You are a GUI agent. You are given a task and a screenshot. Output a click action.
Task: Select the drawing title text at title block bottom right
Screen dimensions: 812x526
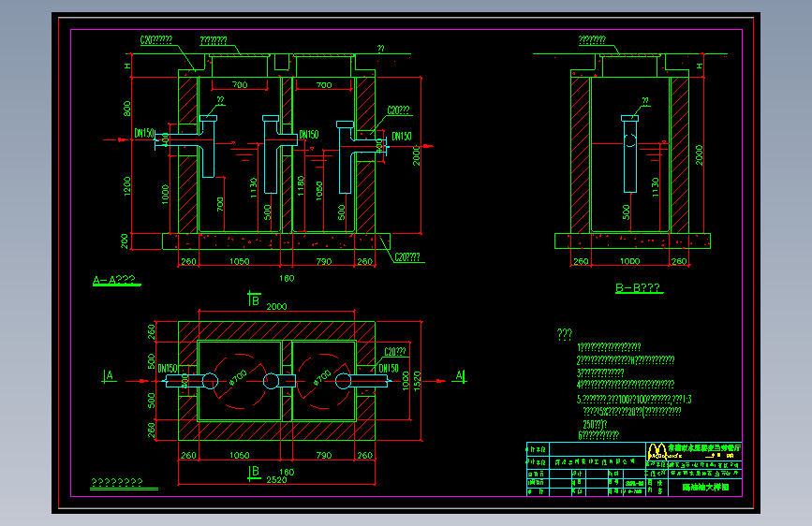[x=705, y=488]
